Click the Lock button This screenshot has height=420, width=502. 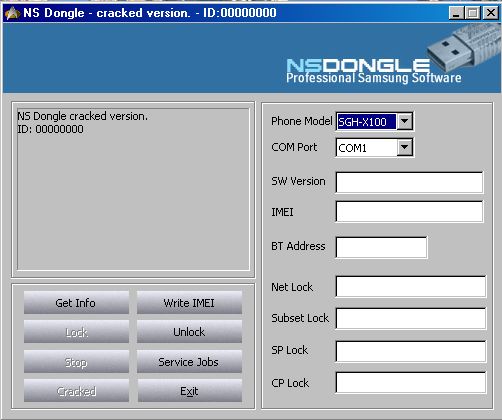[x=76, y=332]
